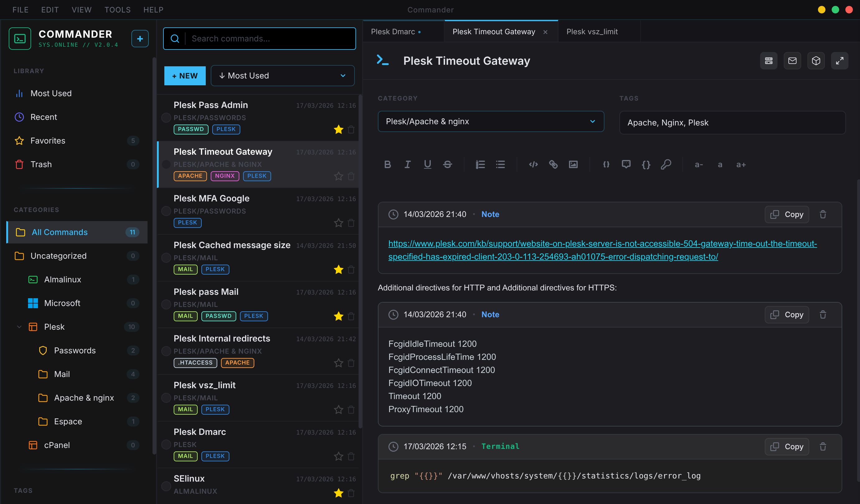
Task: Delete the first Note block with URL
Action: [823, 214]
